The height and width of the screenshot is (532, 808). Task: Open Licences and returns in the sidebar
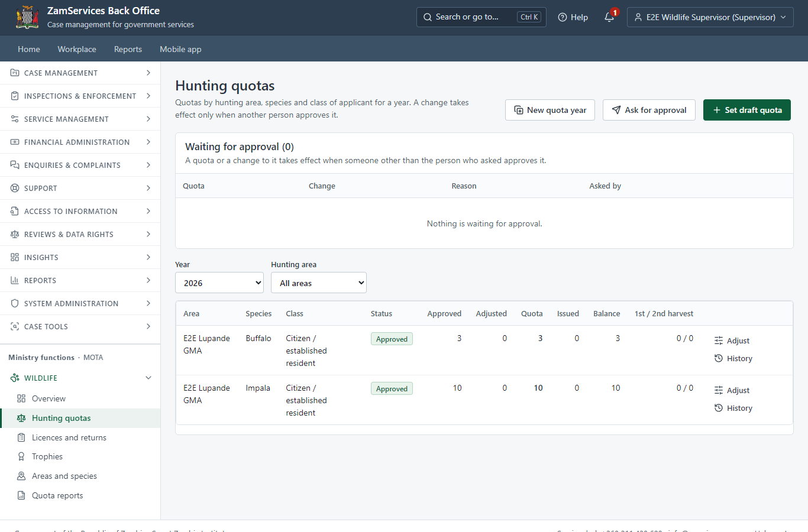coord(80,437)
